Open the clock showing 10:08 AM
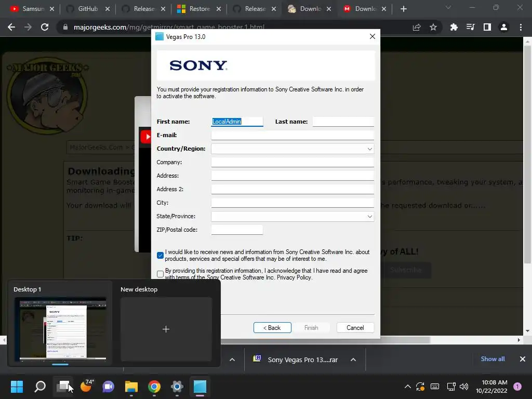This screenshot has width=532, height=399. point(491,387)
